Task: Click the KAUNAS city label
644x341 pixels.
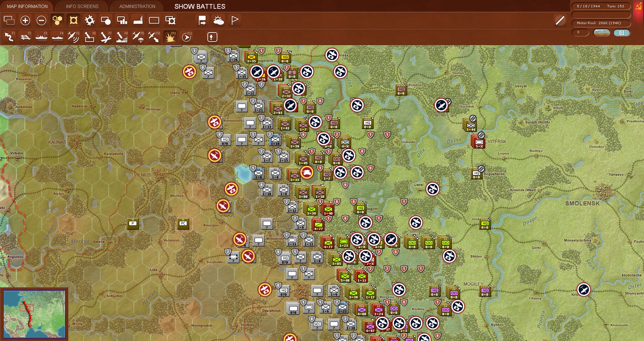Action: point(57,142)
